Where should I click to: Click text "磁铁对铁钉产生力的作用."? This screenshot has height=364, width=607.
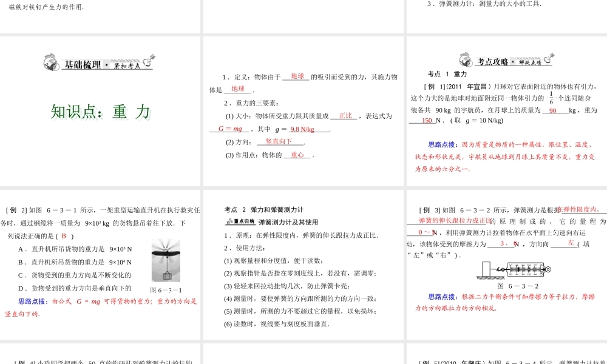[47, 7]
